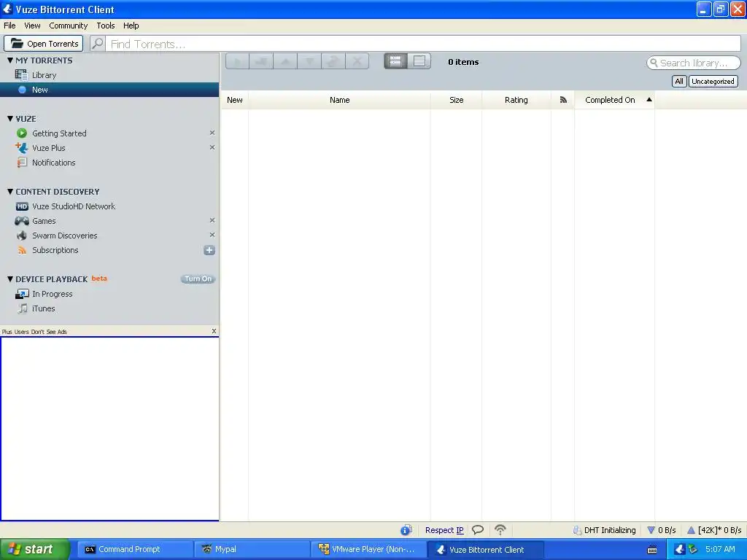Open the File menu

pos(9,26)
